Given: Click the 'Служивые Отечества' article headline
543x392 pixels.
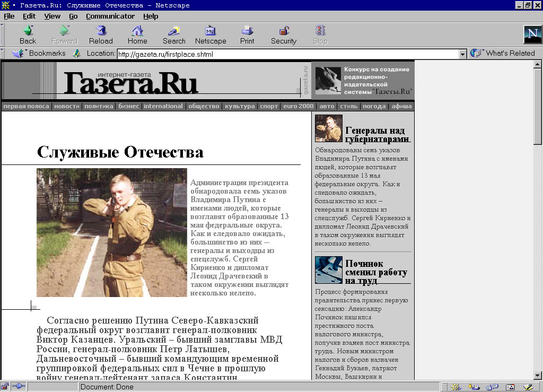Looking at the screenshot, I should pos(120,152).
